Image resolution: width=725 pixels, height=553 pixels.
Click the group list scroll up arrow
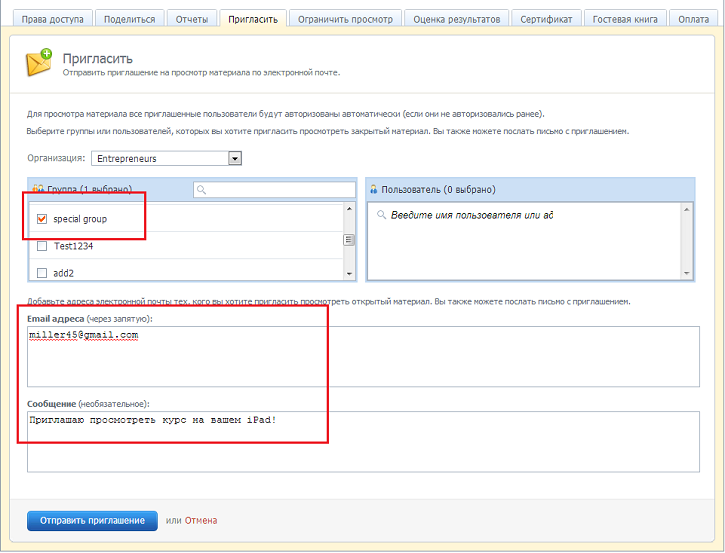349,209
